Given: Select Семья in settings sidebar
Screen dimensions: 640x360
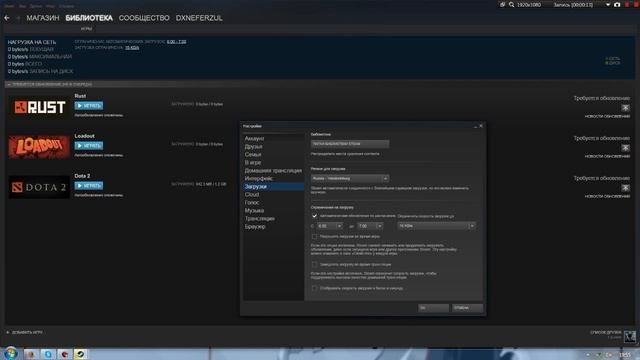Looking at the screenshot, I should 253,154.
